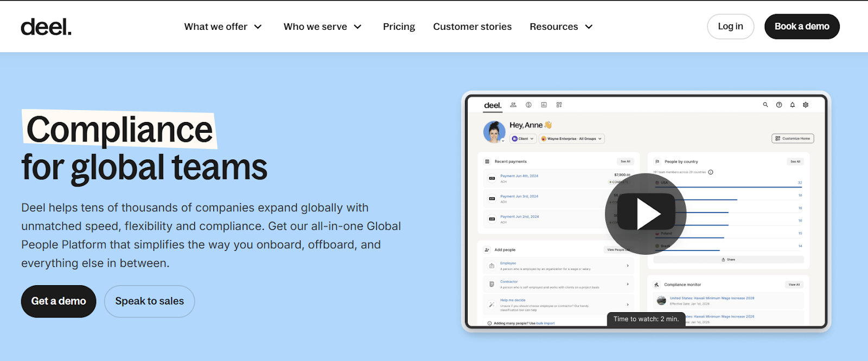Click search icon in dashboard preview
Screen dimensions: 868x361
coord(765,105)
